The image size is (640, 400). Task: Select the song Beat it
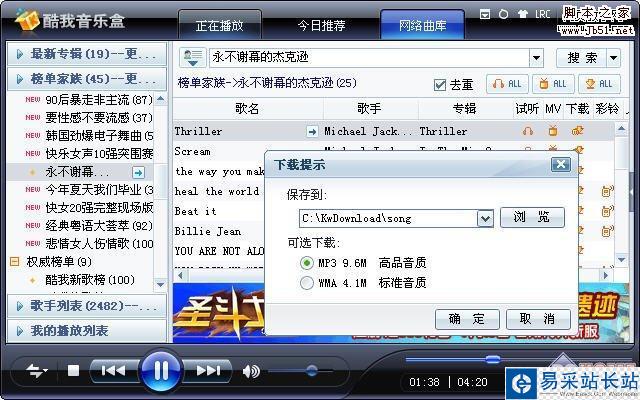point(196,211)
